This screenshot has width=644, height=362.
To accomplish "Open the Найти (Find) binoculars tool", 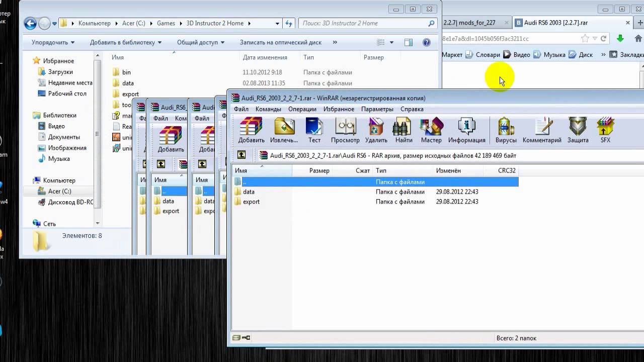I will coord(404,130).
